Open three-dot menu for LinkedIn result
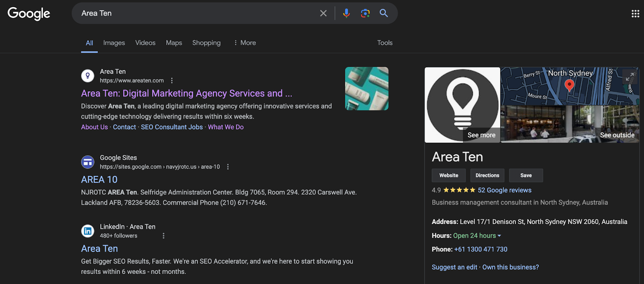644x284 pixels. [163, 236]
